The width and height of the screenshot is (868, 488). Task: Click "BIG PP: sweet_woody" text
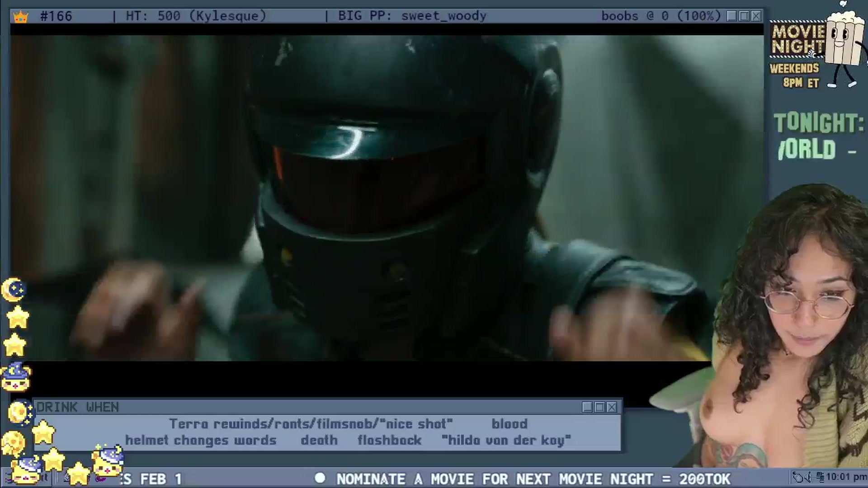412,16
